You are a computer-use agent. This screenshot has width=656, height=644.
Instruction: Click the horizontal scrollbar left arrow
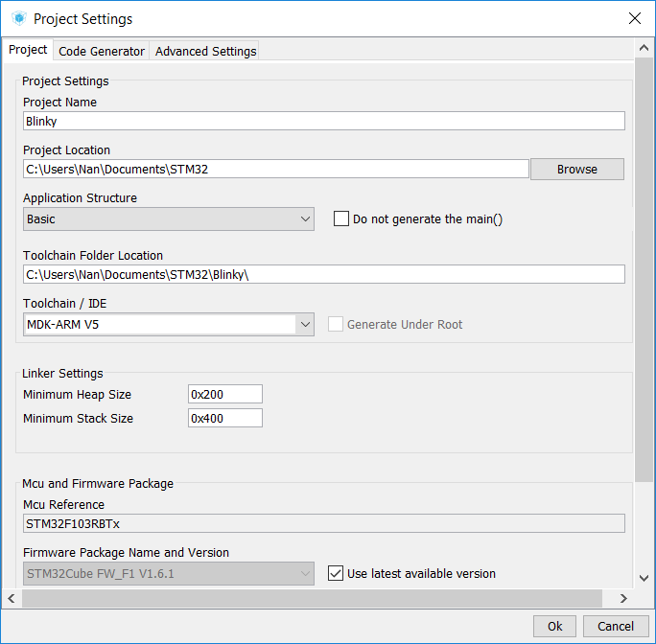[x=12, y=598]
